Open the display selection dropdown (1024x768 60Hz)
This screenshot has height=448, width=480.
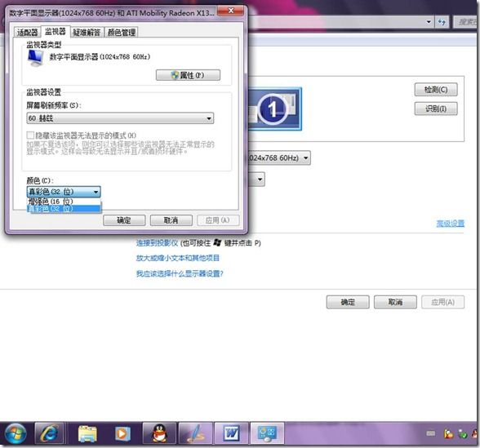[x=279, y=158]
